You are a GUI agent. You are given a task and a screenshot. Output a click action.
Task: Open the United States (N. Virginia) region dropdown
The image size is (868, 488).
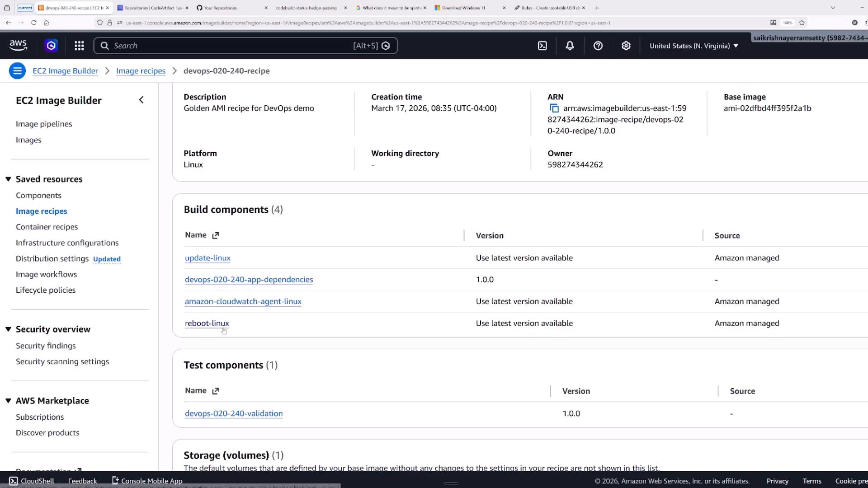pyautogui.click(x=693, y=46)
